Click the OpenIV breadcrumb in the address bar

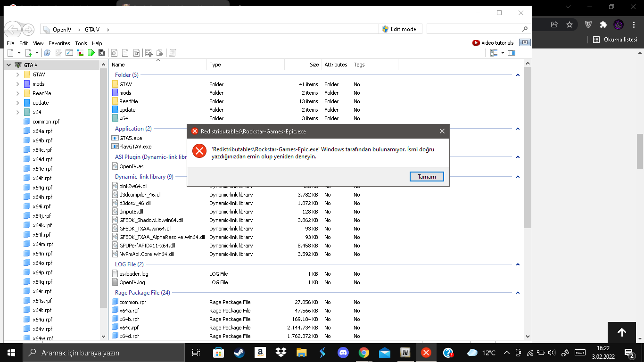(62, 29)
